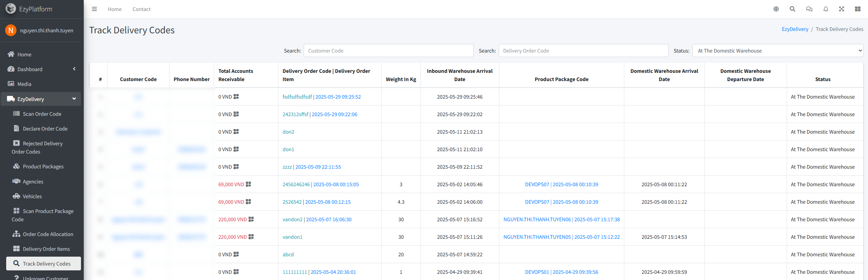Collapse the EzyDelivery sidebar section
868x280 pixels.
41,99
